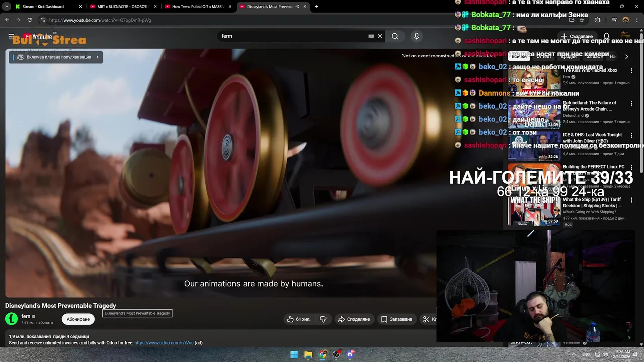
Task: Click the Споделяне share button
Action: [354, 319]
